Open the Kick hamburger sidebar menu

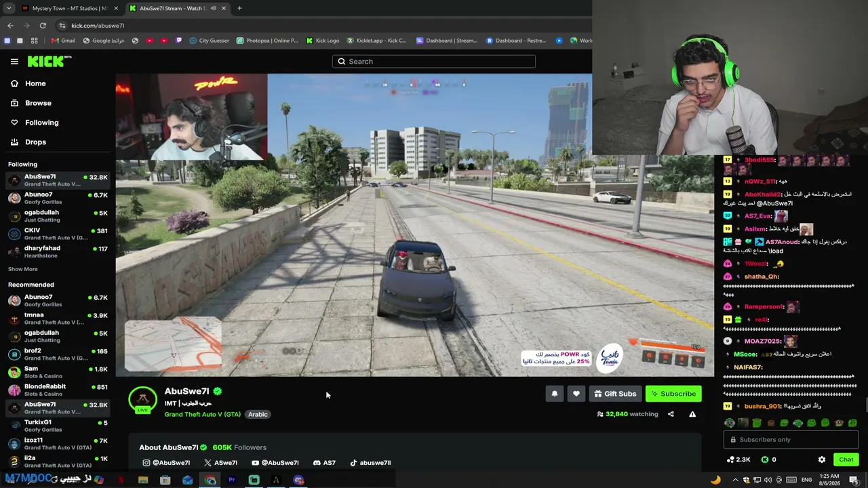pyautogui.click(x=14, y=62)
